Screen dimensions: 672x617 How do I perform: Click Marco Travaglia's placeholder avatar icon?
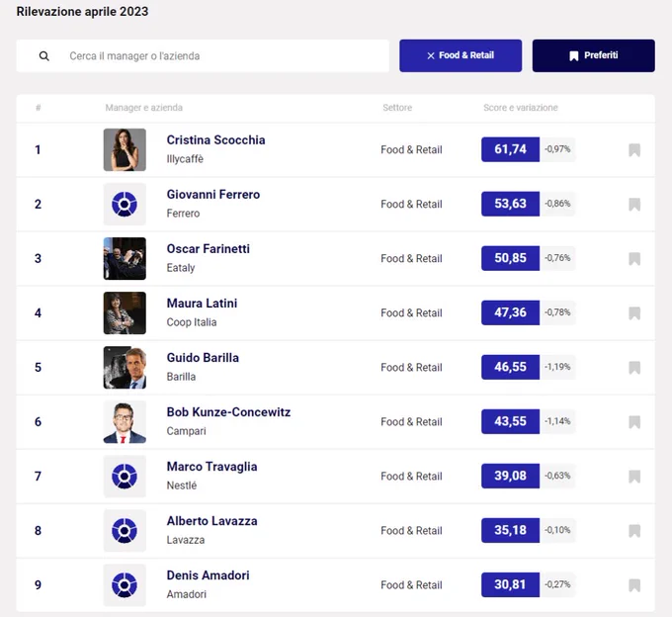125,477
